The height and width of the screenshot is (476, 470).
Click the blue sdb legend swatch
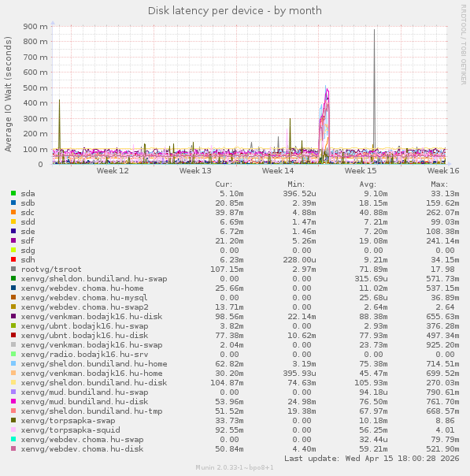point(13,203)
